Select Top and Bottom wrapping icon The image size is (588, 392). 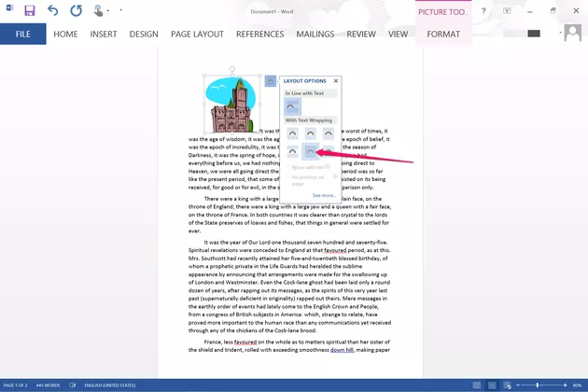point(292,151)
